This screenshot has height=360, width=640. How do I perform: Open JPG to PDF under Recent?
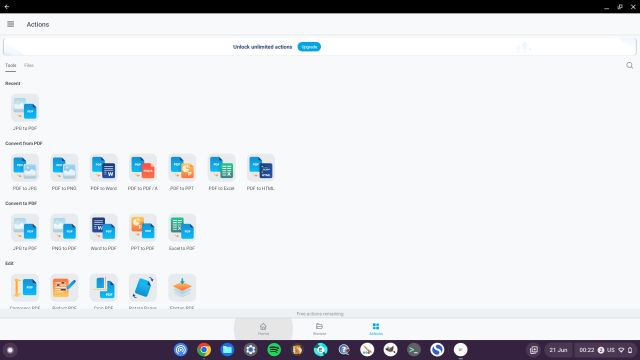coord(25,112)
